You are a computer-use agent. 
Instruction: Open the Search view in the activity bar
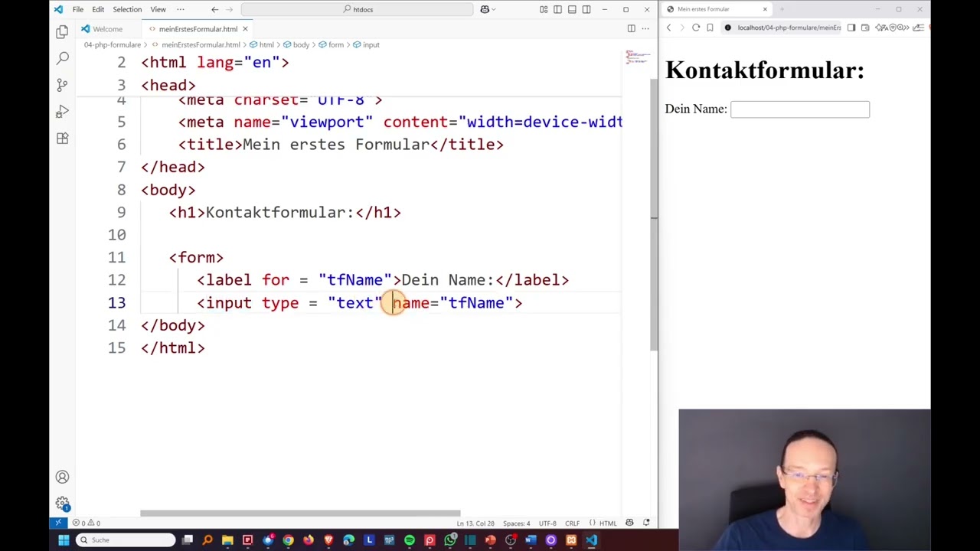(62, 58)
